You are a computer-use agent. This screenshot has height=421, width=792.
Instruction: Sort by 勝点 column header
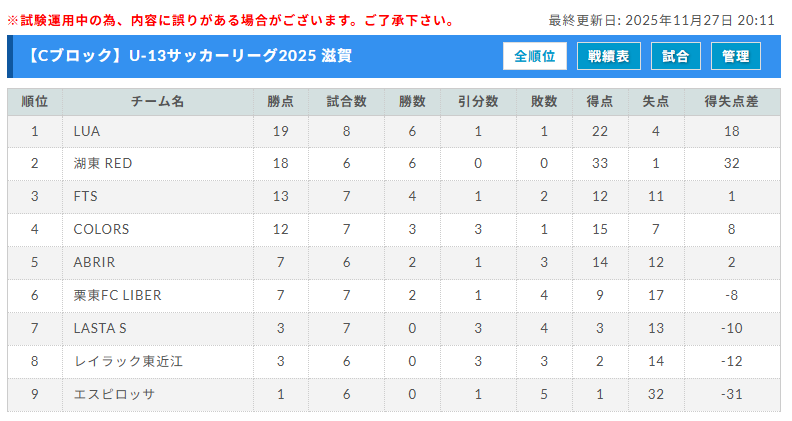click(281, 102)
